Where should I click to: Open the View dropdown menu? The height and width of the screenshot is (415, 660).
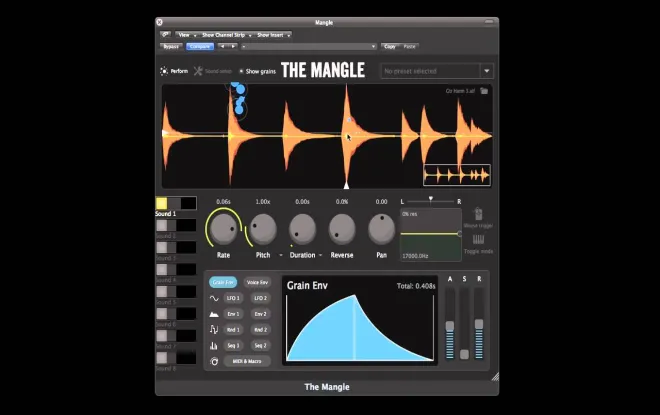click(187, 35)
